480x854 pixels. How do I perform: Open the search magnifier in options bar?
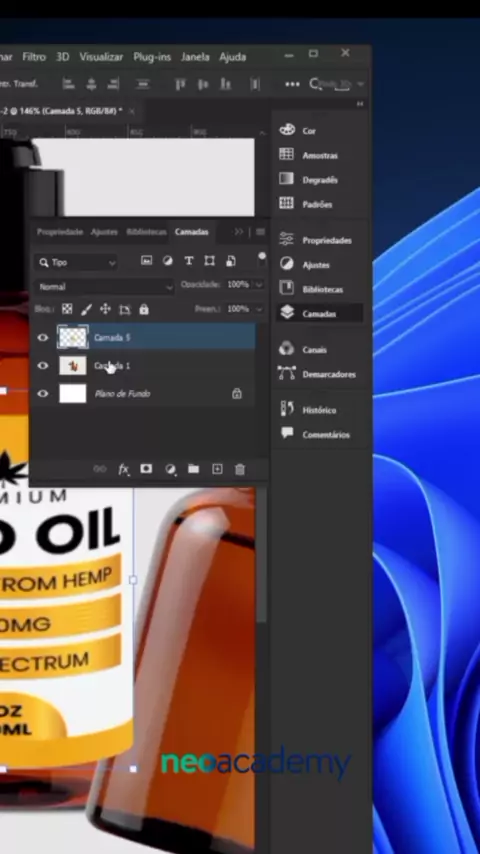(315, 84)
